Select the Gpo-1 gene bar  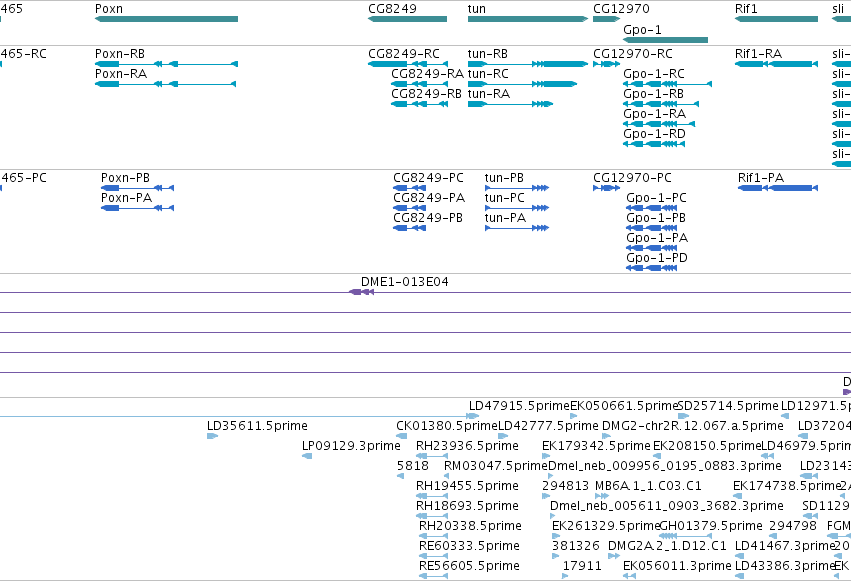[665, 40]
